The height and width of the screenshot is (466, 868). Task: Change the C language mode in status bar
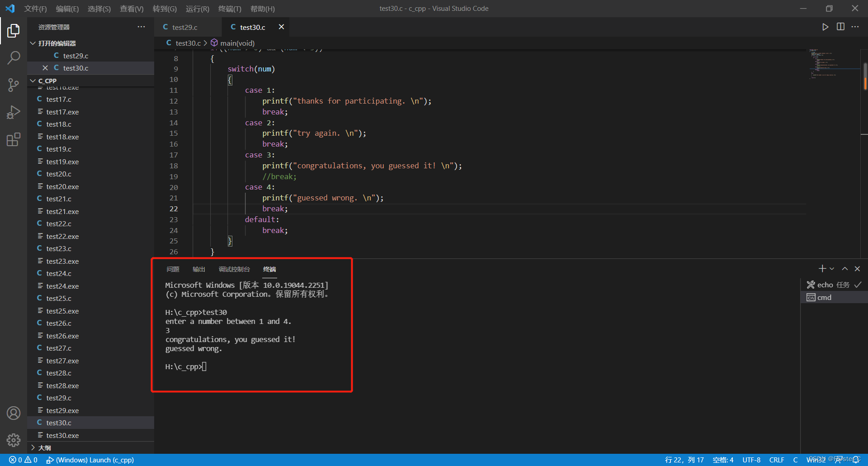click(x=795, y=460)
